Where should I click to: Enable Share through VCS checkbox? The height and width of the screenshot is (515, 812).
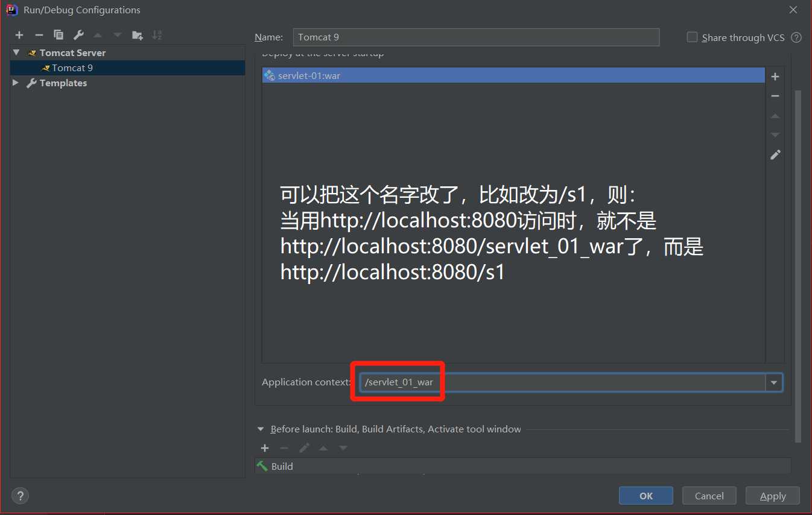(692, 37)
